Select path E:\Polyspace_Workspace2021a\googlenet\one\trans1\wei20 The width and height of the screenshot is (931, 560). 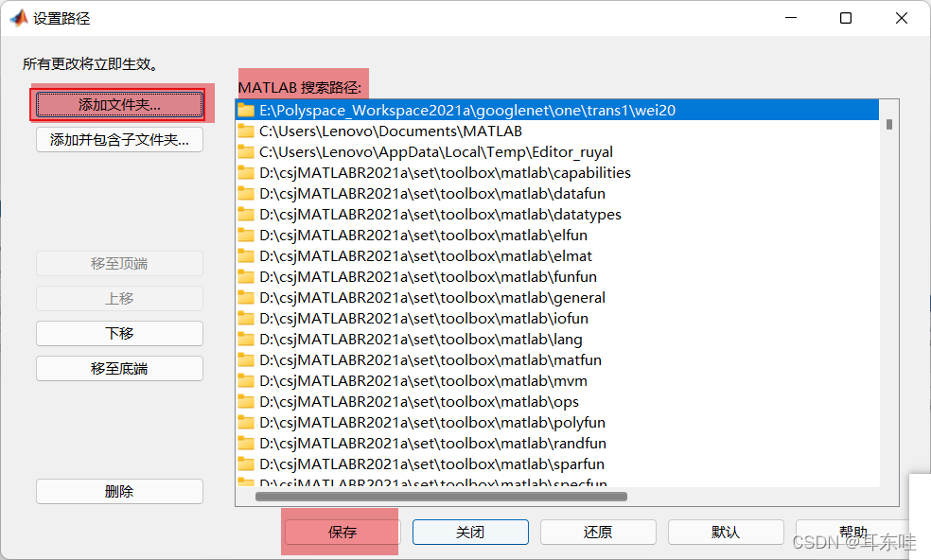tap(557, 111)
